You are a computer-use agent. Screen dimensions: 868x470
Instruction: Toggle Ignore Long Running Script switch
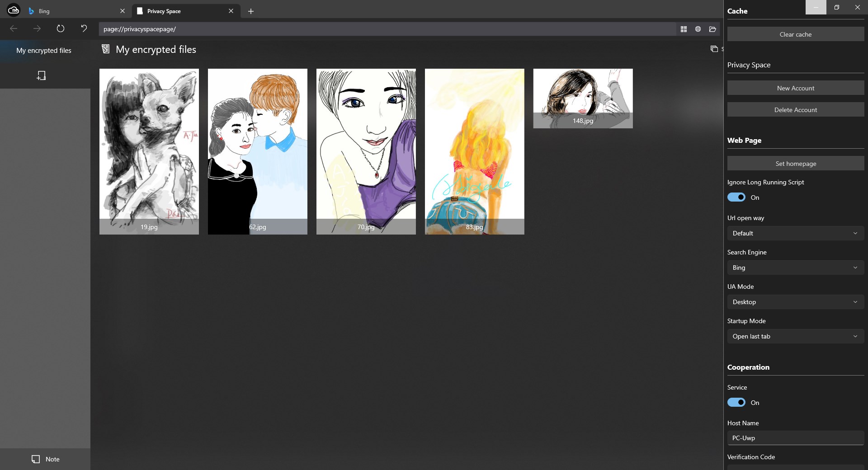coord(736,197)
